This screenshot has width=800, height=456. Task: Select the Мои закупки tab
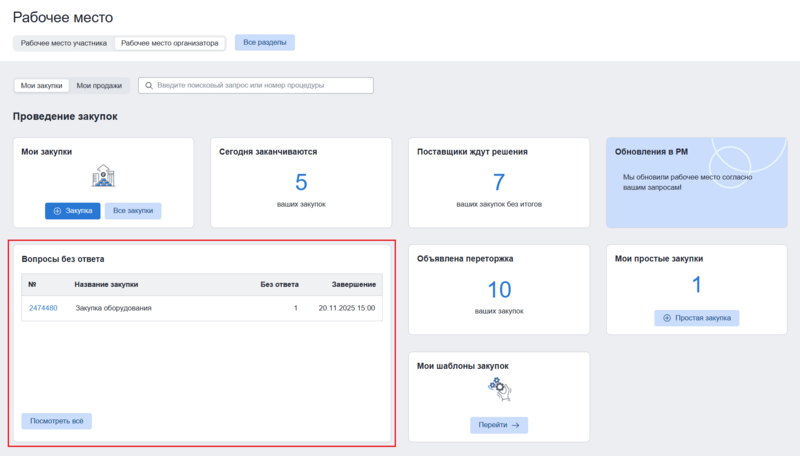(42, 86)
